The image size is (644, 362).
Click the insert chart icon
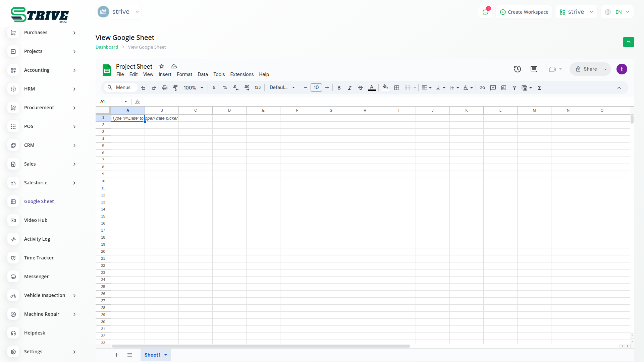(503, 88)
